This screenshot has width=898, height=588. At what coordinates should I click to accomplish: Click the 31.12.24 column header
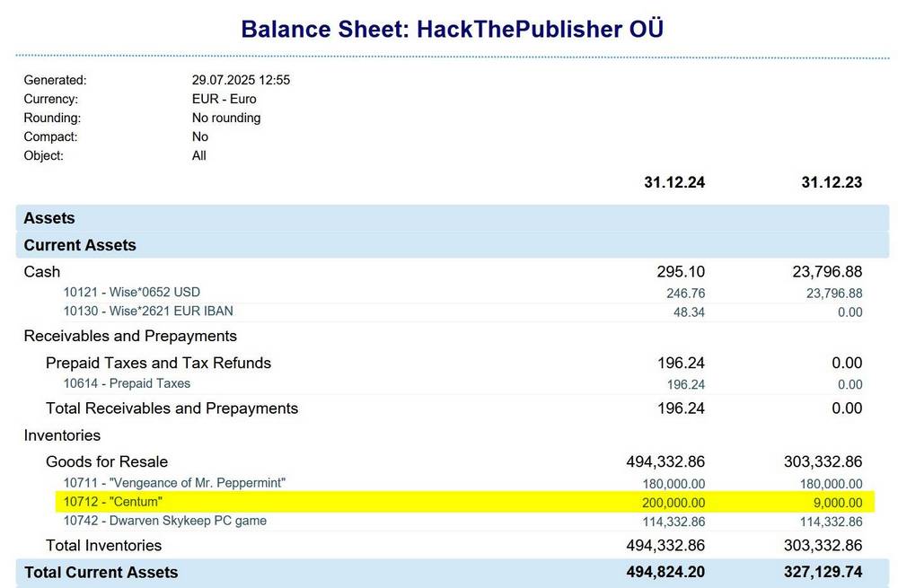(674, 182)
